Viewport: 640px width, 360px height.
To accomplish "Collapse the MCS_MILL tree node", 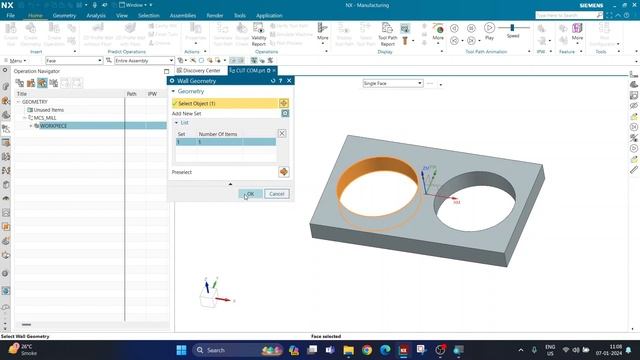I will click(24, 118).
